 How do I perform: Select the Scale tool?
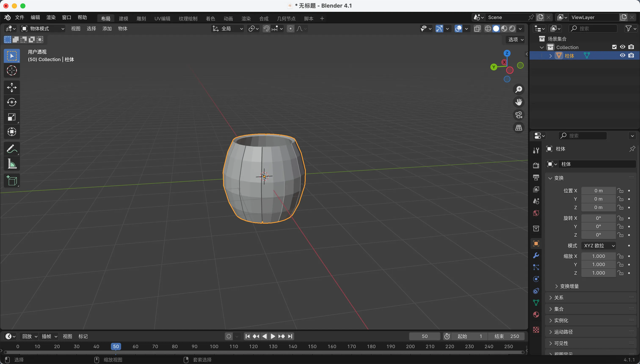[x=12, y=117]
